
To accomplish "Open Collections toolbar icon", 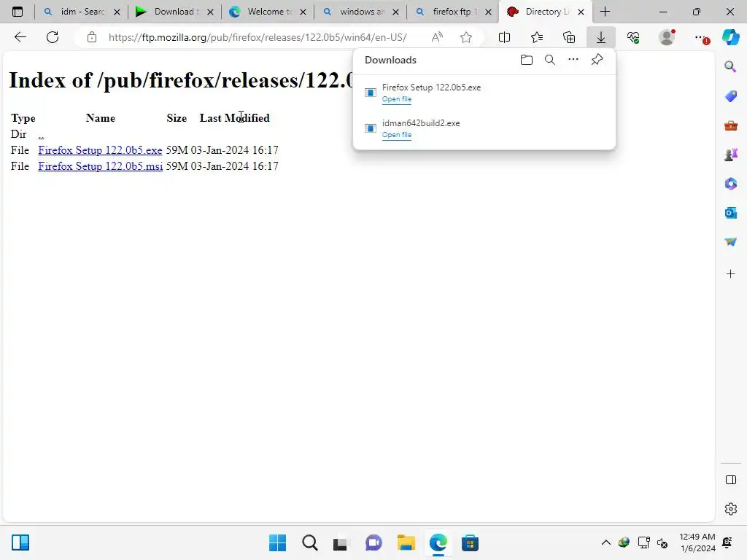I will point(569,37).
